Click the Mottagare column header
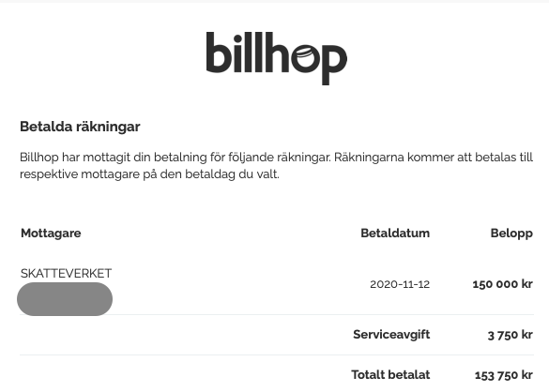 pyautogui.click(x=51, y=234)
